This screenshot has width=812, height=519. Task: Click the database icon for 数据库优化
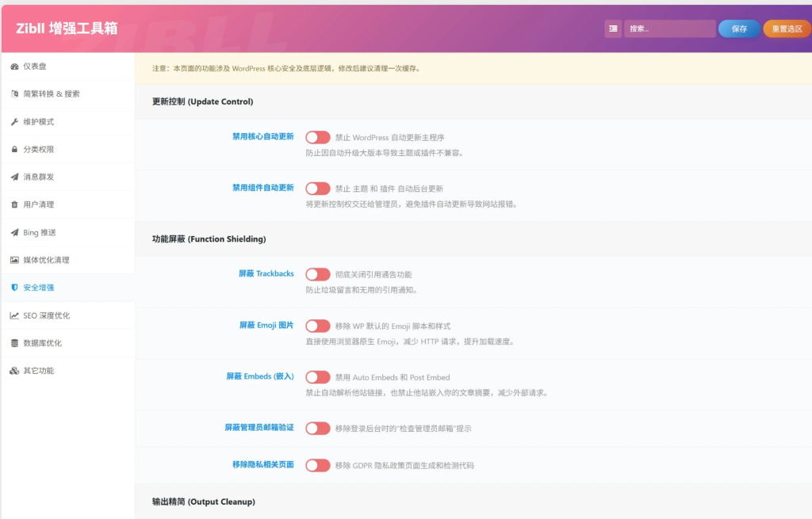(x=14, y=343)
